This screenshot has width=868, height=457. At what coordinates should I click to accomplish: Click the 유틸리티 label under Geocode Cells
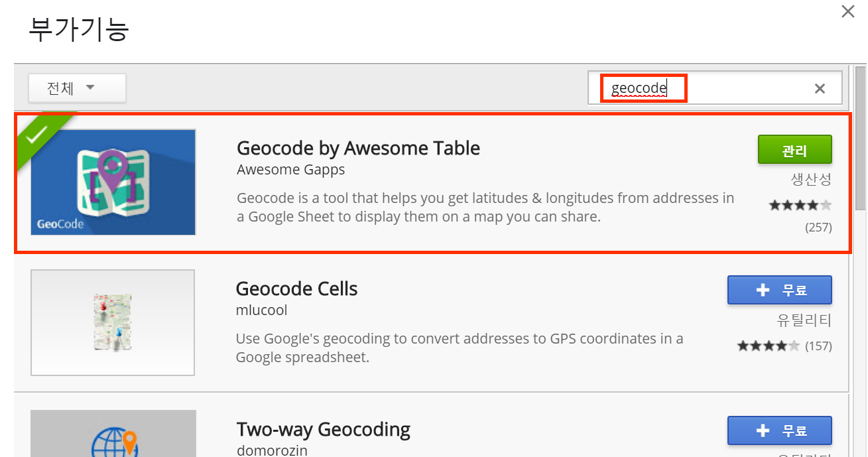pos(804,320)
